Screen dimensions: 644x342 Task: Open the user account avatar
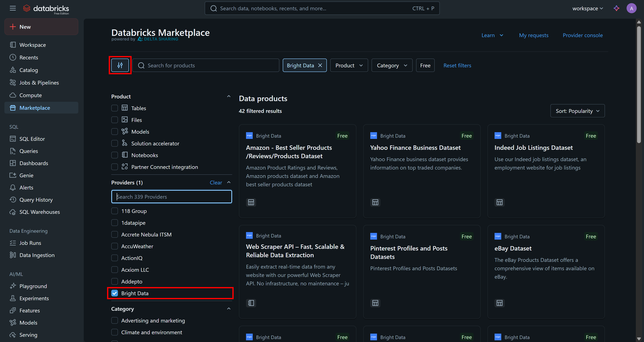click(631, 8)
